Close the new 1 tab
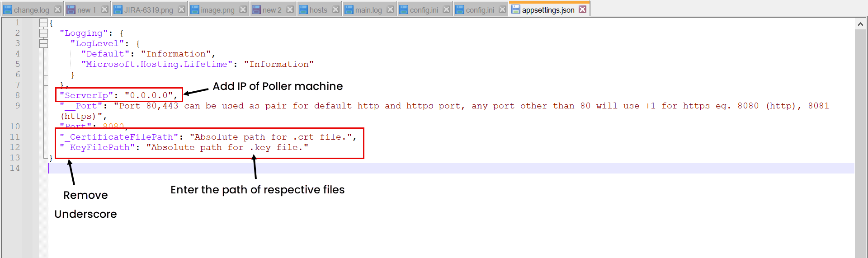 pos(104,9)
